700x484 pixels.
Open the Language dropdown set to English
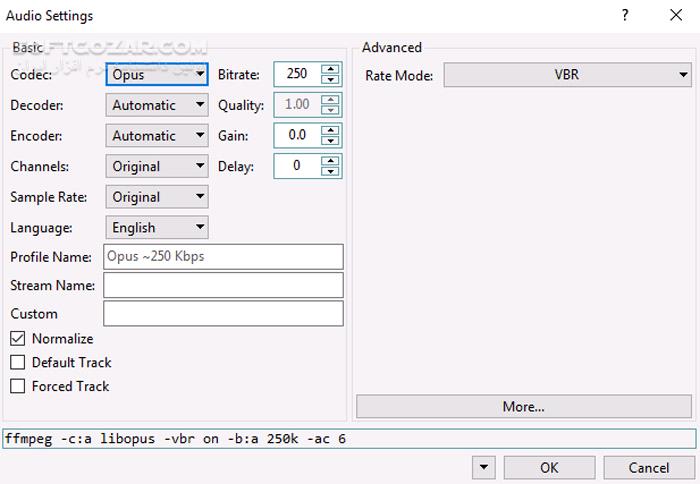click(157, 228)
